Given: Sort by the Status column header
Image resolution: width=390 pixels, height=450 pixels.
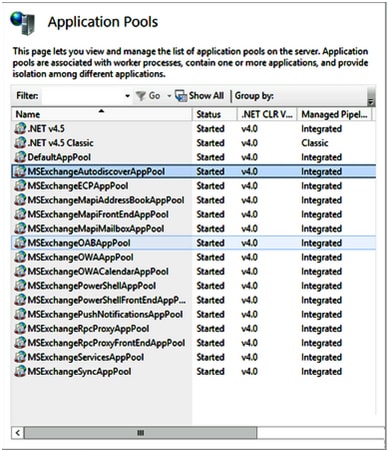Looking at the screenshot, I should tap(215, 114).
